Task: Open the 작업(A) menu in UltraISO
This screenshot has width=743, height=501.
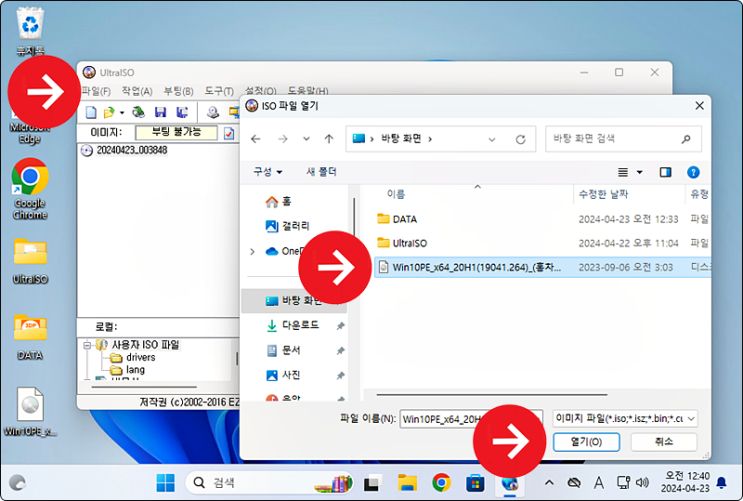Action: click(137, 91)
